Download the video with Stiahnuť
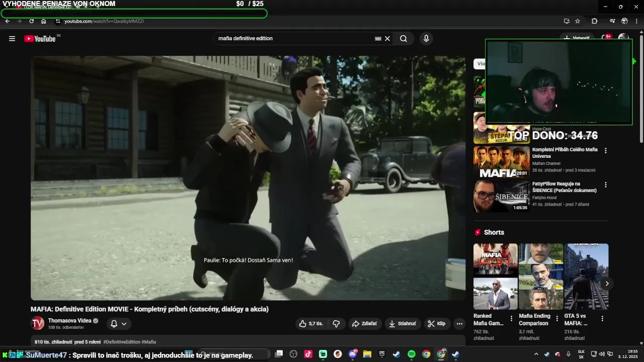The width and height of the screenshot is (644, 362). 403,324
